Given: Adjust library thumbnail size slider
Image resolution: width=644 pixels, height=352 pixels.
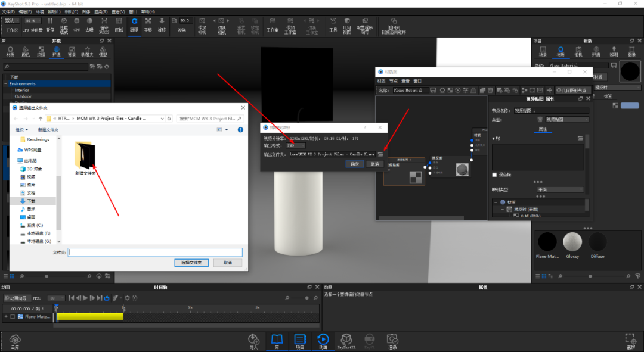Looking at the screenshot, I should click(x=47, y=276).
